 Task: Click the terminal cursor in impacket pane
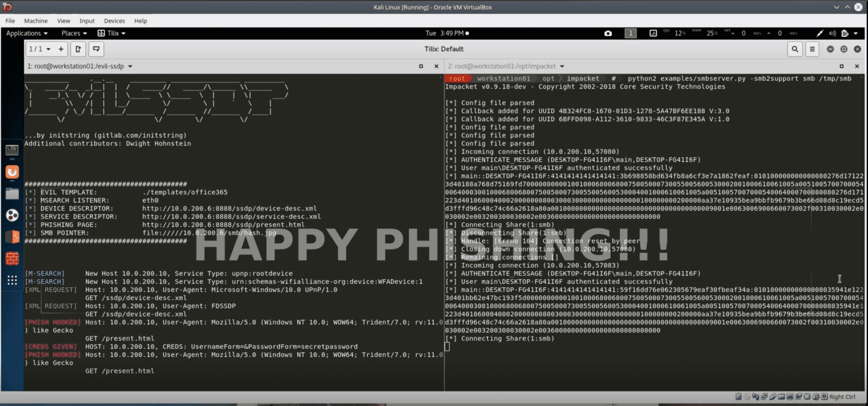click(447, 347)
